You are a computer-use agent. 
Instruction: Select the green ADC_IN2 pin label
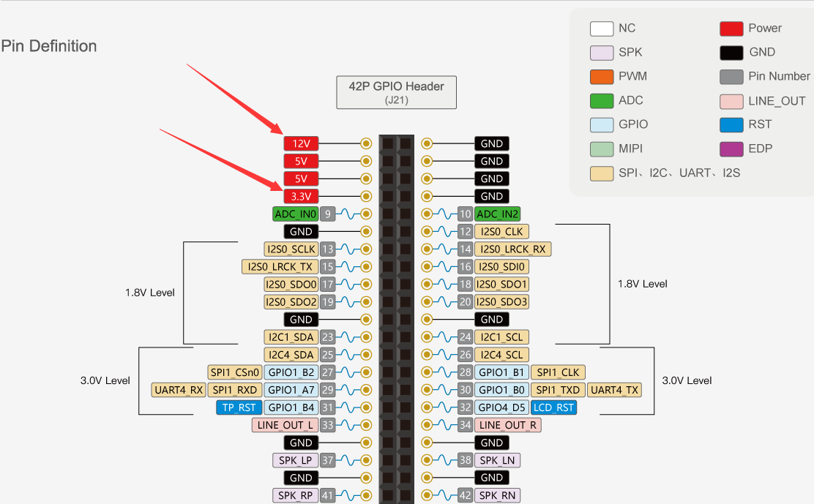coord(497,214)
